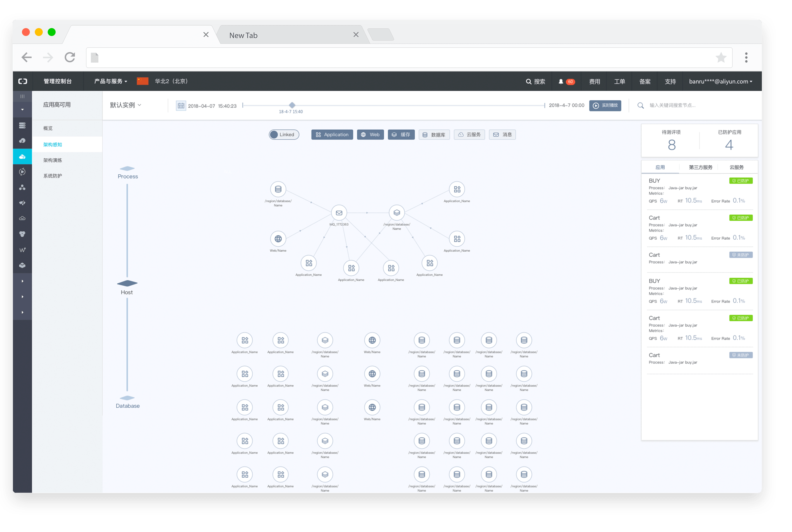
Task: Click the three-line collapse handle atop the sidebar
Action: (23, 96)
